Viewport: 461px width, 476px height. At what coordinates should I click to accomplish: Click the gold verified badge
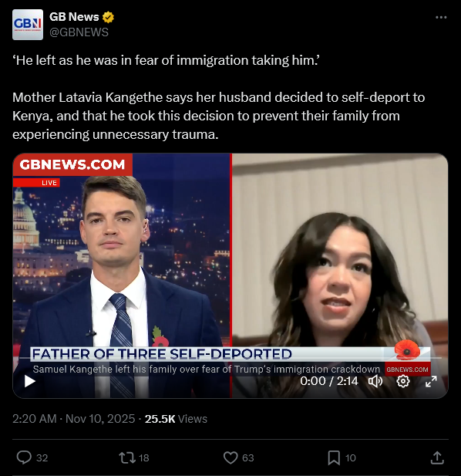coord(108,17)
